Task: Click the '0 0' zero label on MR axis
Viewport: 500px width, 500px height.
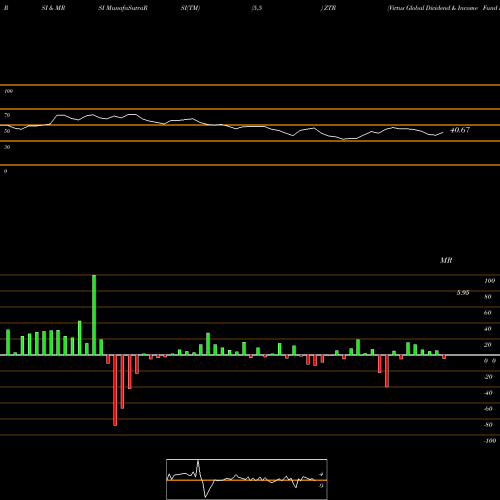Action: point(490,361)
